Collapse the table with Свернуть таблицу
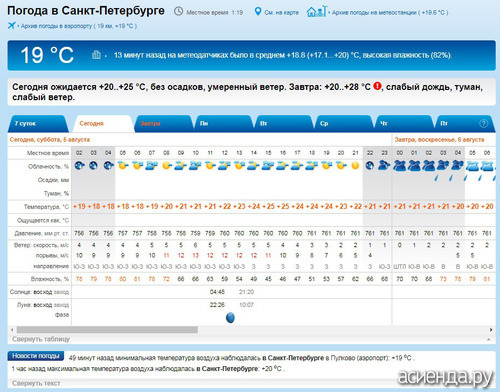Image resolution: width=500 pixels, height=392 pixels. [x=41, y=339]
